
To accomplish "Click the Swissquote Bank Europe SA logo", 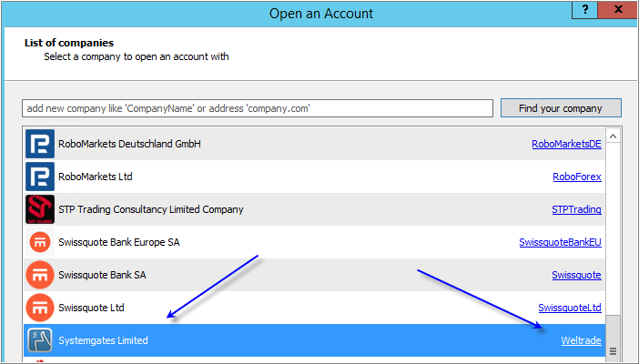I will (40, 242).
